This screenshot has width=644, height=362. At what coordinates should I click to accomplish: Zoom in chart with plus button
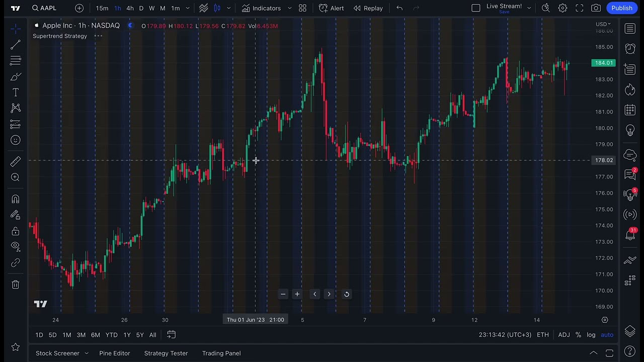pos(297,294)
